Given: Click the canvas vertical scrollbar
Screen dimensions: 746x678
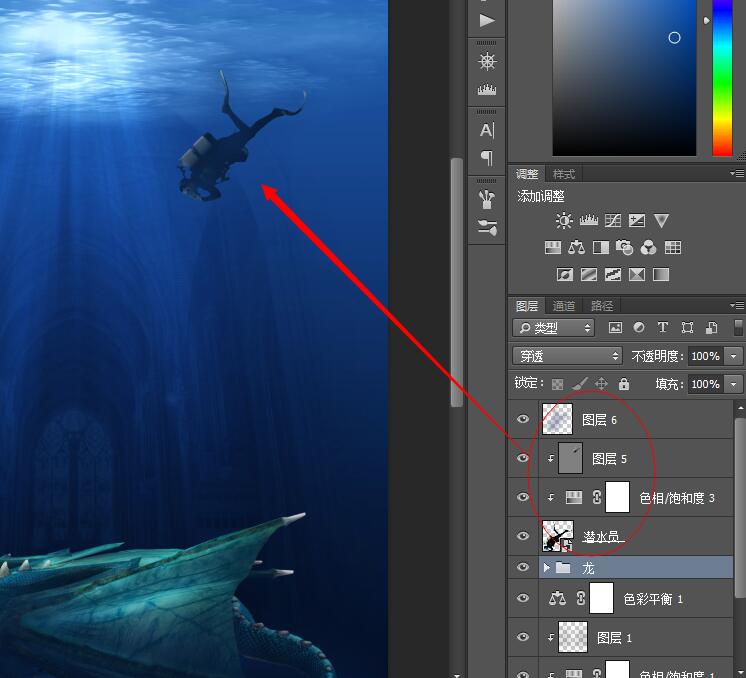Looking at the screenshot, I should click(x=457, y=283).
